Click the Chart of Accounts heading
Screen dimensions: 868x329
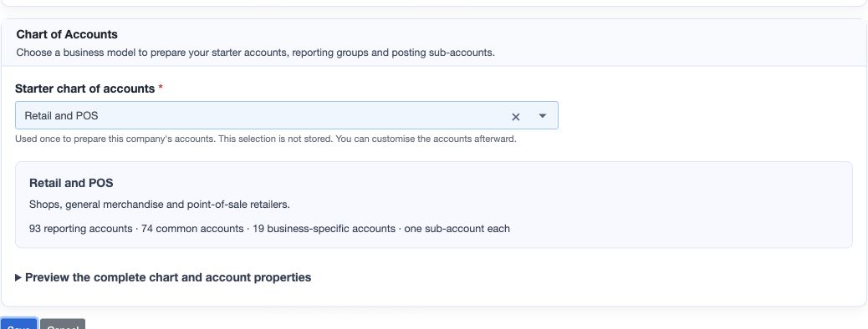click(67, 34)
